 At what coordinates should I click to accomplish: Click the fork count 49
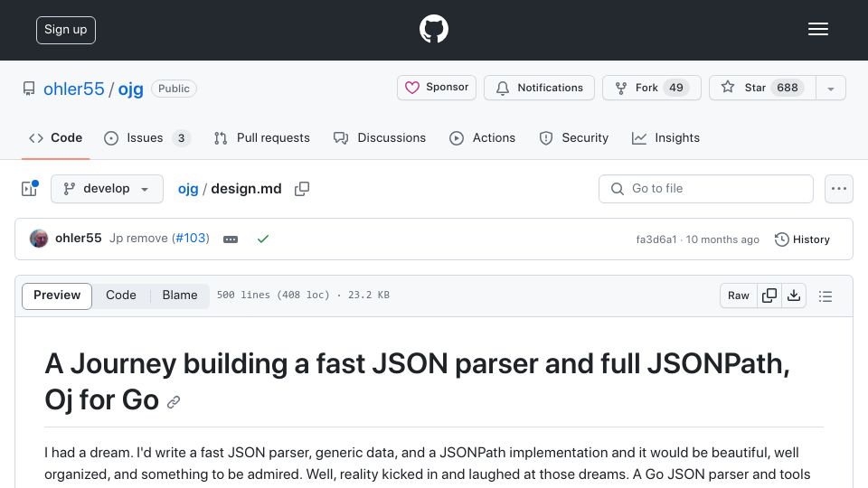pos(676,88)
